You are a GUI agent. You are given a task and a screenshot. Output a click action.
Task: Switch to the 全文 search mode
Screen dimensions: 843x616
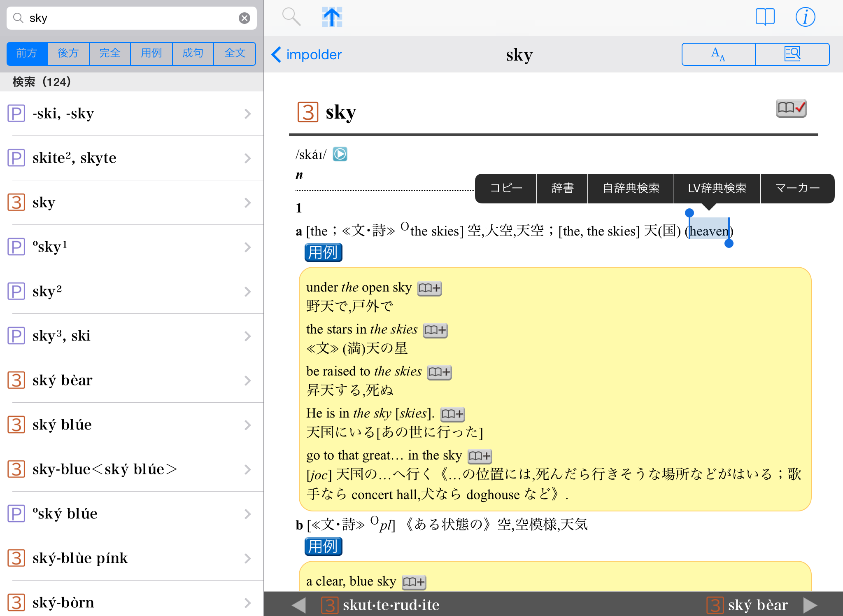(x=235, y=54)
